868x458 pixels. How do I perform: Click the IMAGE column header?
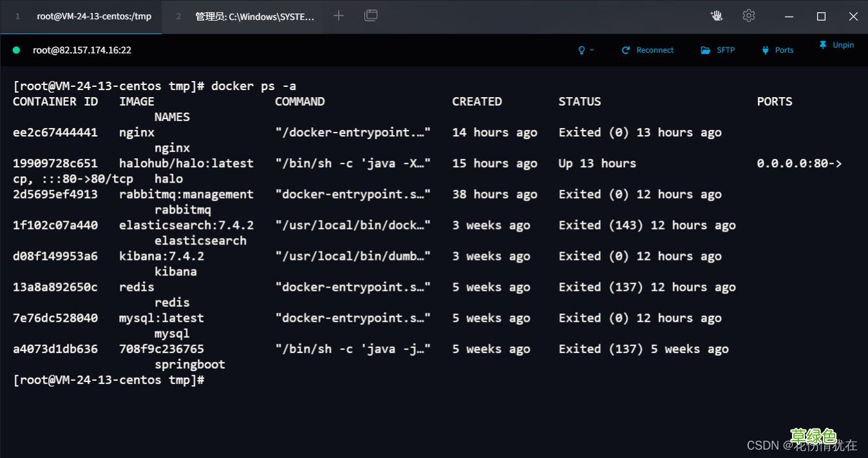point(137,102)
